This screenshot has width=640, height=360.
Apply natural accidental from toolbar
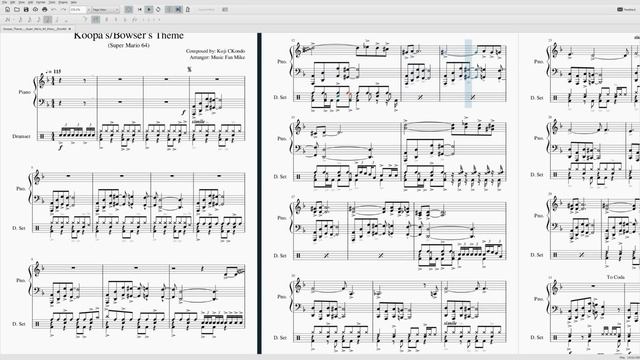(x=116, y=19)
